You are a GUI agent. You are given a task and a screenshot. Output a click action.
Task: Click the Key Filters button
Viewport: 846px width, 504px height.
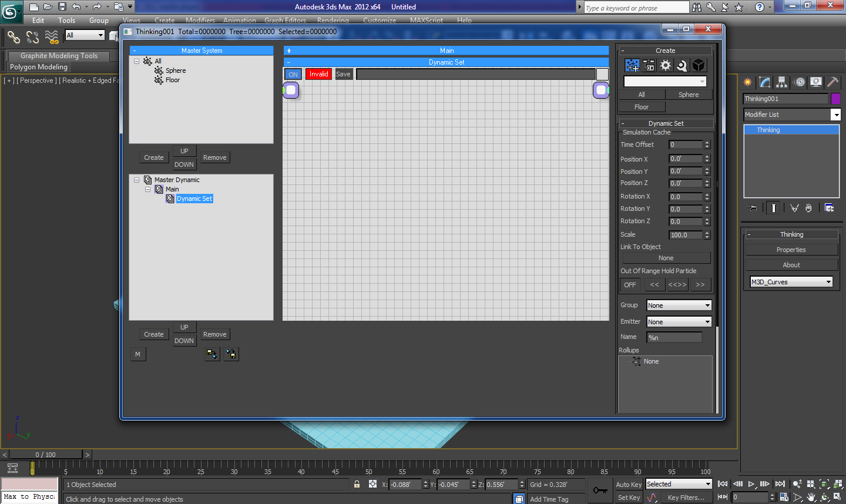[x=686, y=498]
